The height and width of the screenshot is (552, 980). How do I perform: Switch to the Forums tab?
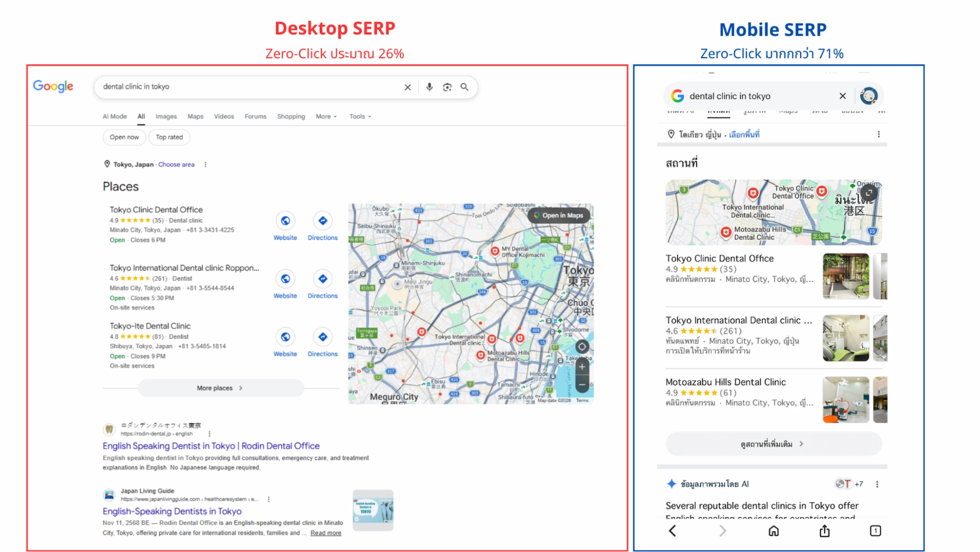point(256,116)
